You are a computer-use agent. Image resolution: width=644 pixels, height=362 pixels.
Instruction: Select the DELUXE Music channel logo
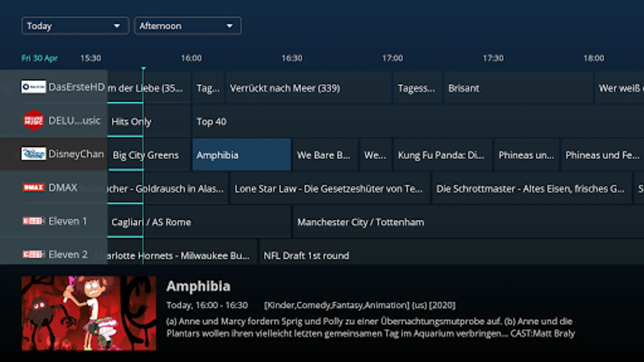33,120
